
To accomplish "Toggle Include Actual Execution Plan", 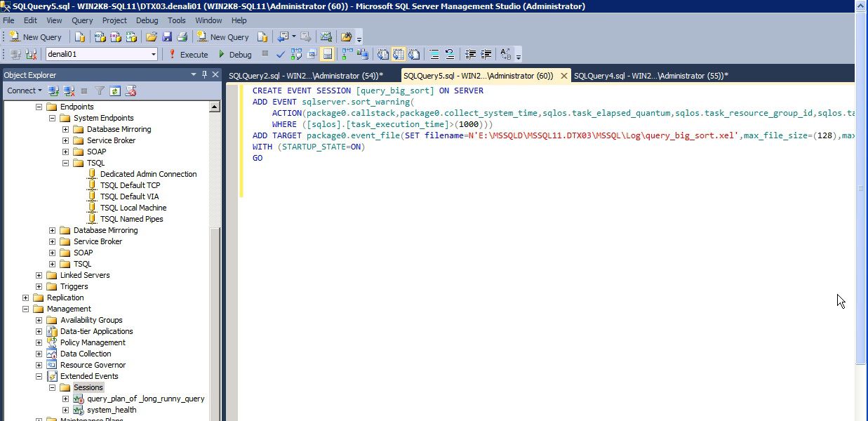I will [x=347, y=54].
